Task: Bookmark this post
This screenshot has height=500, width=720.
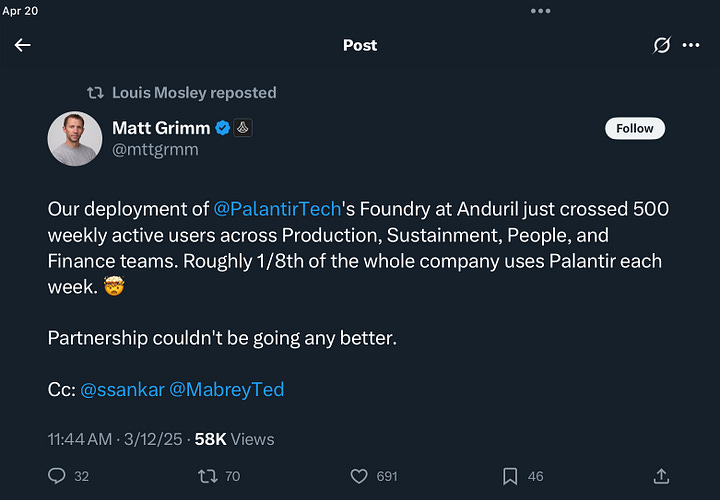Action: [510, 476]
